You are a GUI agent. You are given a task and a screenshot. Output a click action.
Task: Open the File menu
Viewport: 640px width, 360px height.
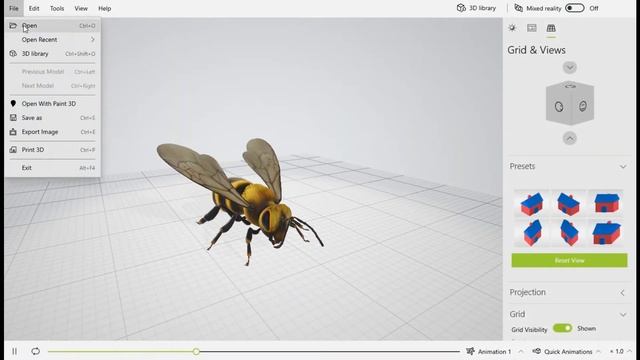pyautogui.click(x=14, y=8)
